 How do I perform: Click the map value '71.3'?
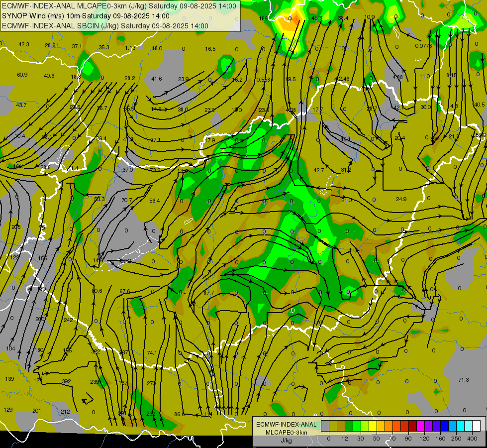[464, 380]
